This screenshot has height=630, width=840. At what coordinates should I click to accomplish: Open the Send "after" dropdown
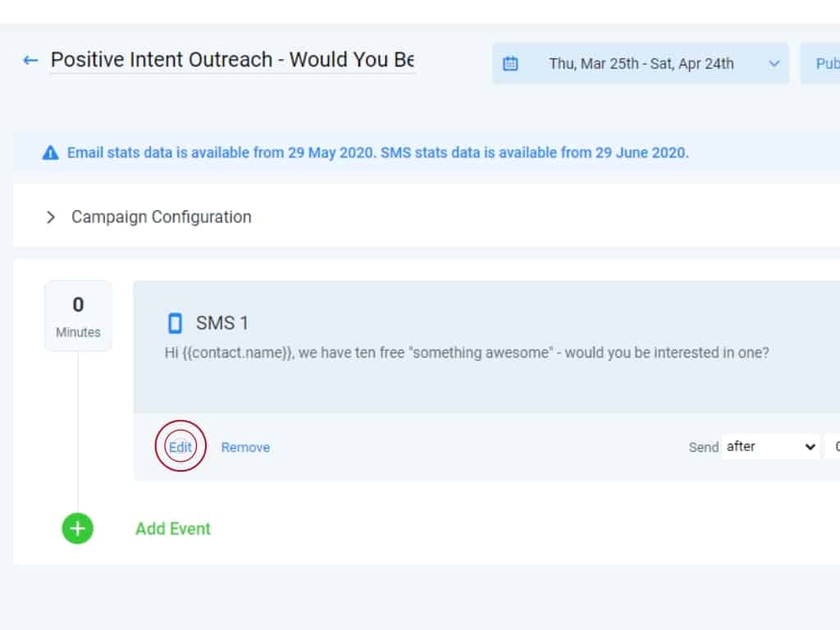click(x=770, y=446)
